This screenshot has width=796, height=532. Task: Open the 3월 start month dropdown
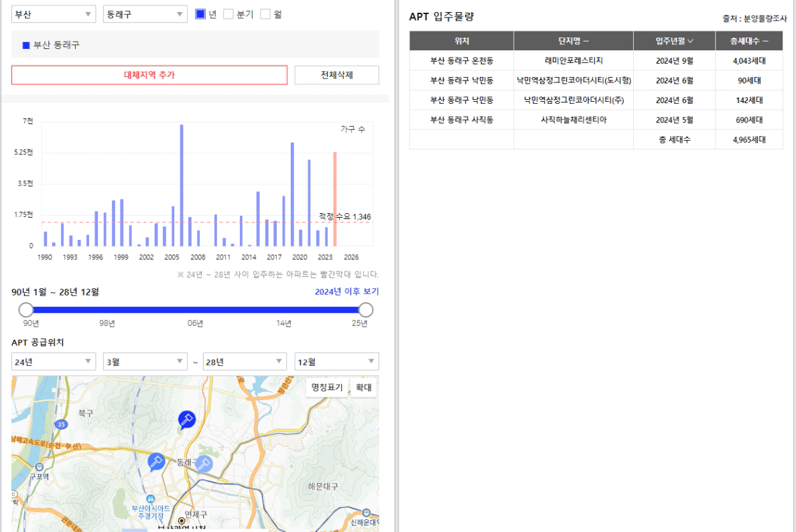coord(145,361)
